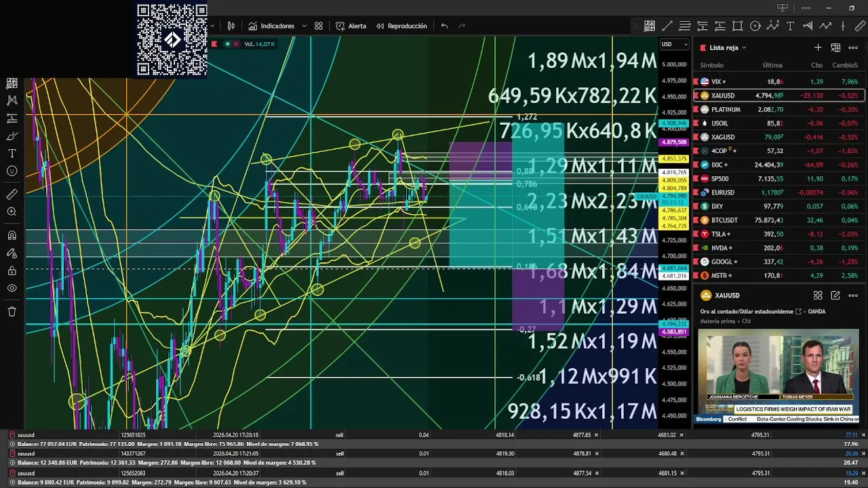Viewport: 868px width, 488px height.
Task: Toggle the red flag on the EURUSD row
Action: point(696,192)
